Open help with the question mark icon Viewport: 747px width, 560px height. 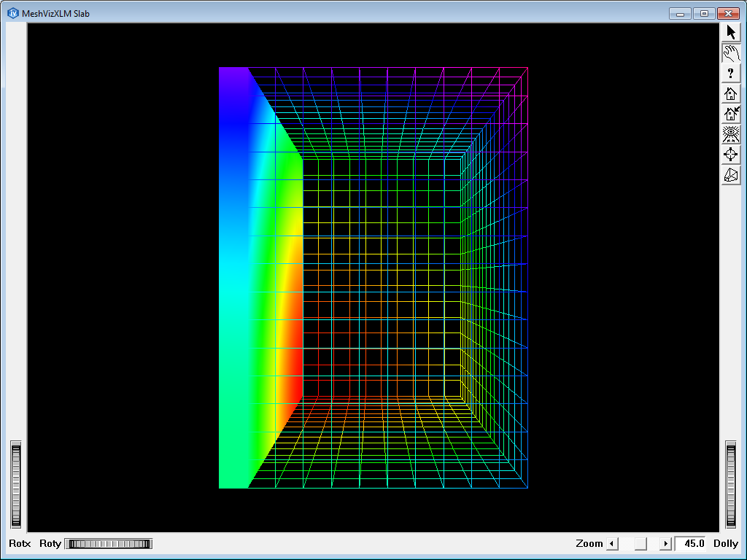[731, 73]
